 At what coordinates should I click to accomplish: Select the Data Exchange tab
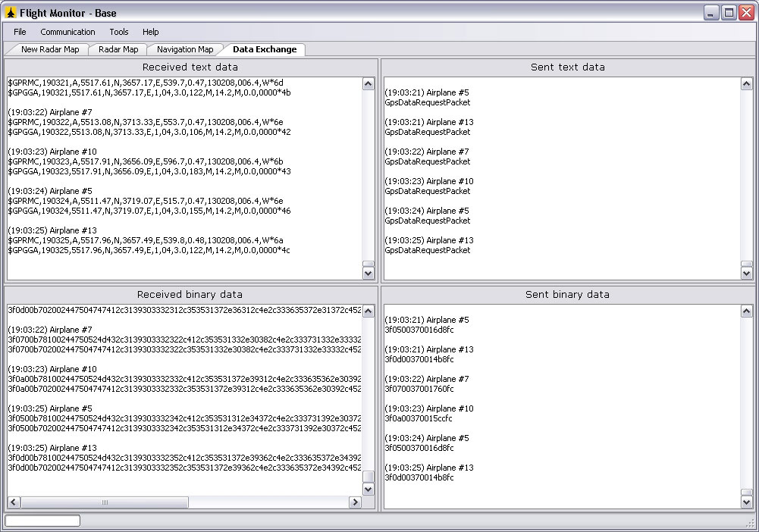click(265, 49)
